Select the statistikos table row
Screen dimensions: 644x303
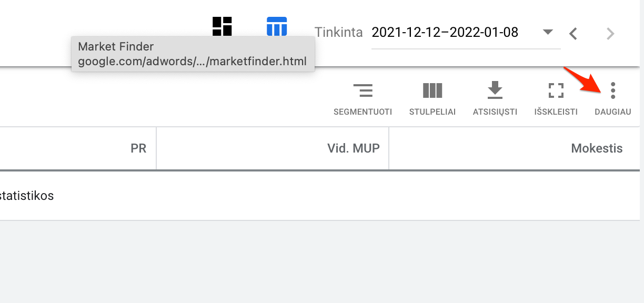click(322, 196)
